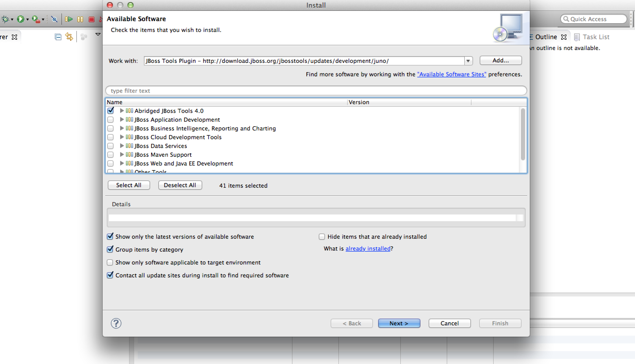This screenshot has height=364, width=635.
Task: Click Collapse All icon in explorer
Action: 58,37
